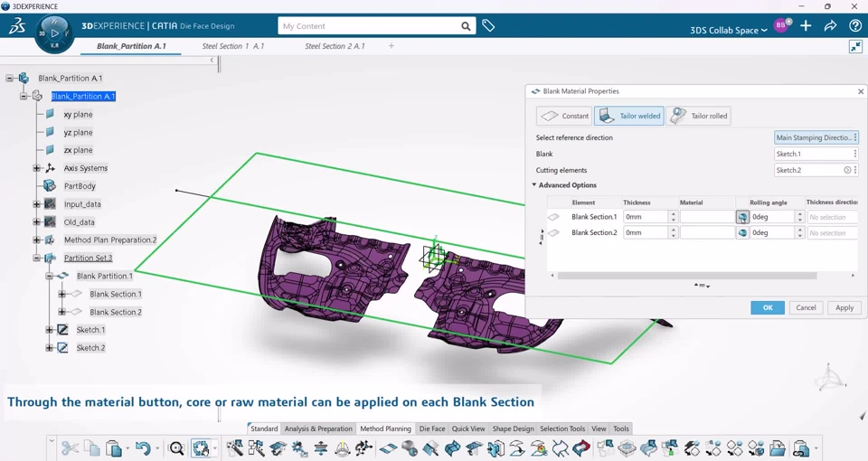Open the Analysis & Preparation toolbar tab

click(x=318, y=428)
